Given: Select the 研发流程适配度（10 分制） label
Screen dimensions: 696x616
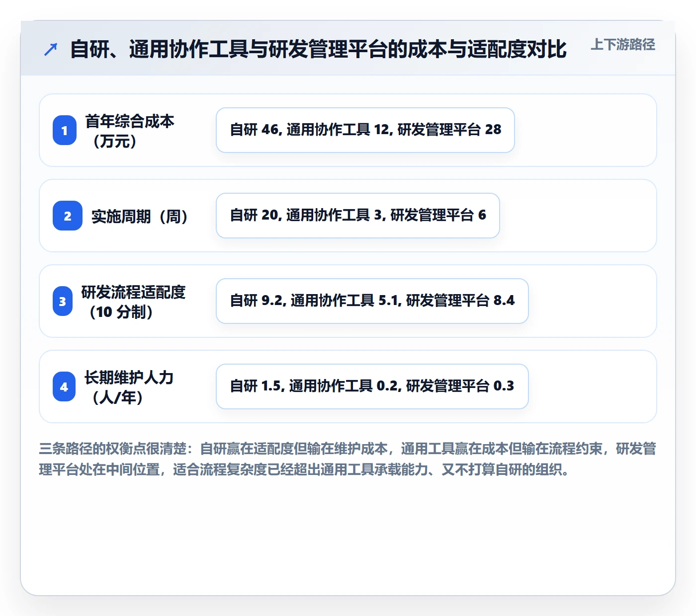Looking at the screenshot, I should pos(133,302).
